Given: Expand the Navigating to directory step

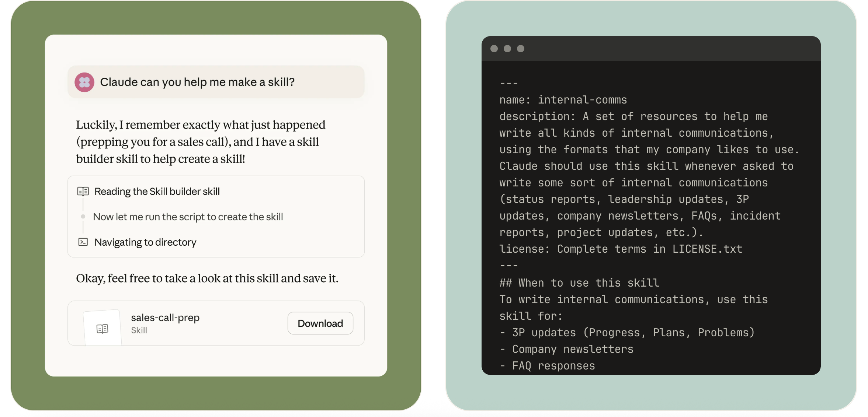Looking at the screenshot, I should click(145, 242).
